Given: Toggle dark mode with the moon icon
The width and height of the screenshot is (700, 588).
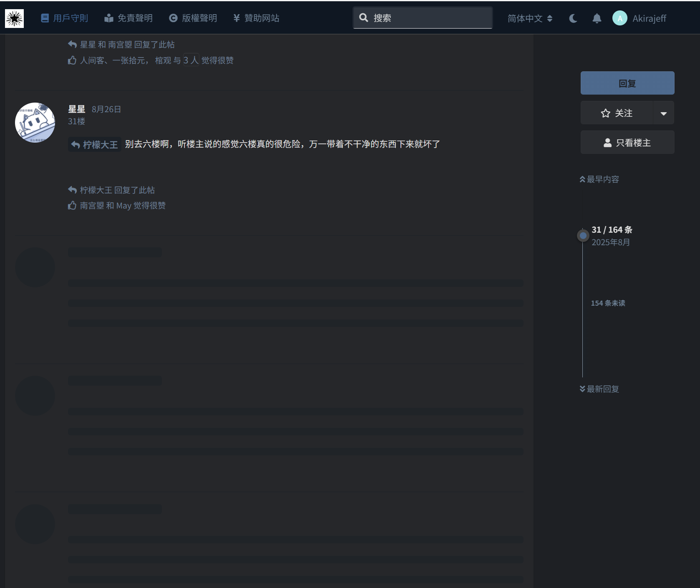Looking at the screenshot, I should point(573,18).
